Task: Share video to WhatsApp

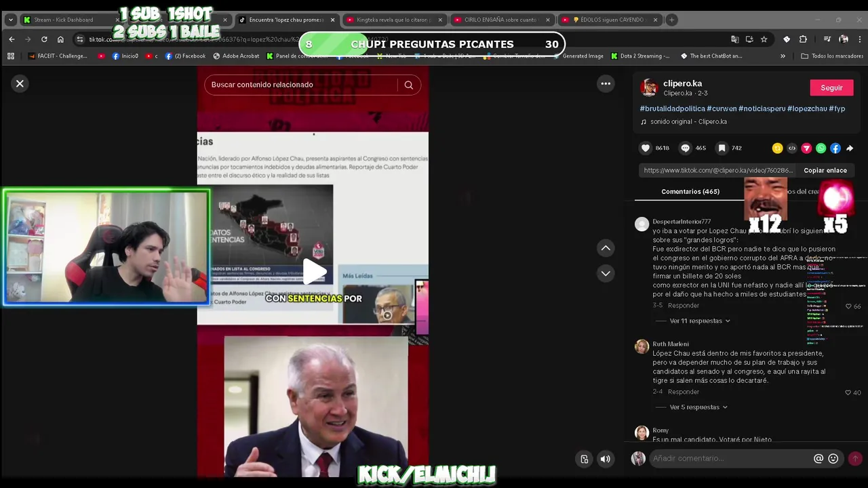Action: click(821, 148)
